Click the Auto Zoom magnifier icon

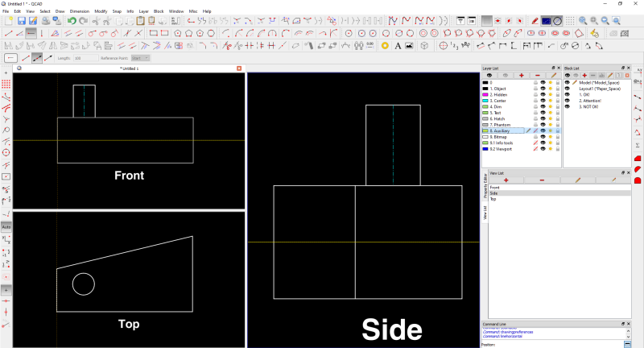583,21
